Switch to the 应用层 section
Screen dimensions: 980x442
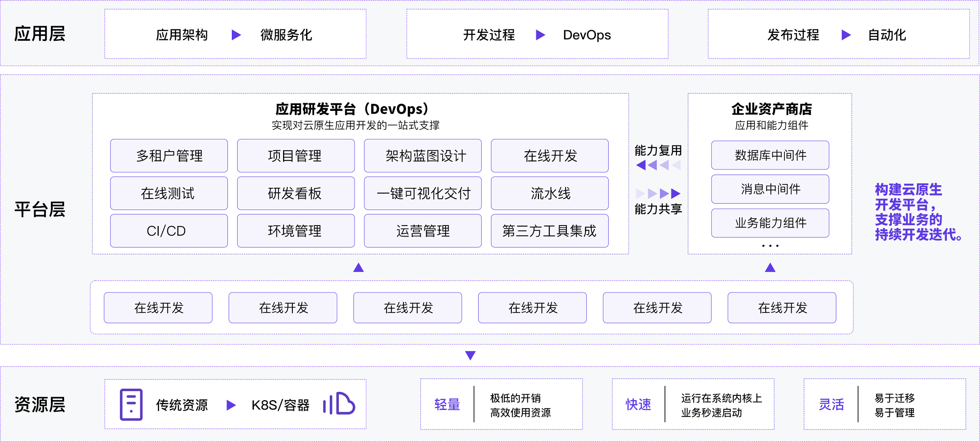40,34
